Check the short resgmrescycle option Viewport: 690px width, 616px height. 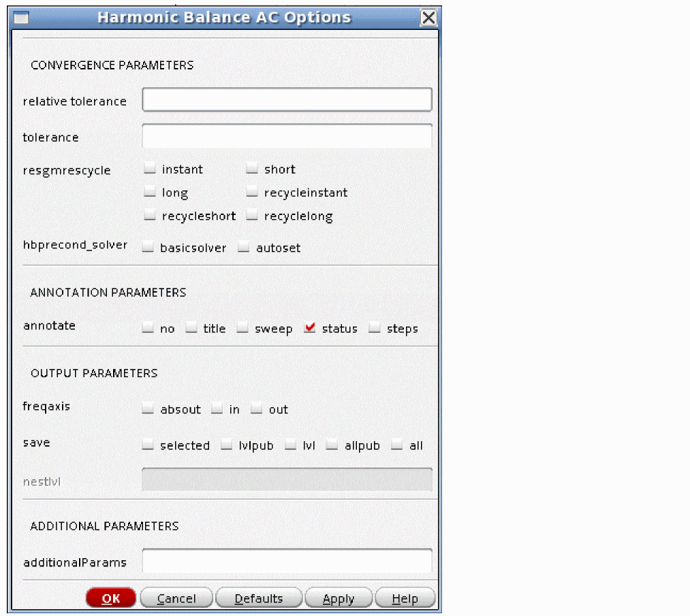(252, 168)
